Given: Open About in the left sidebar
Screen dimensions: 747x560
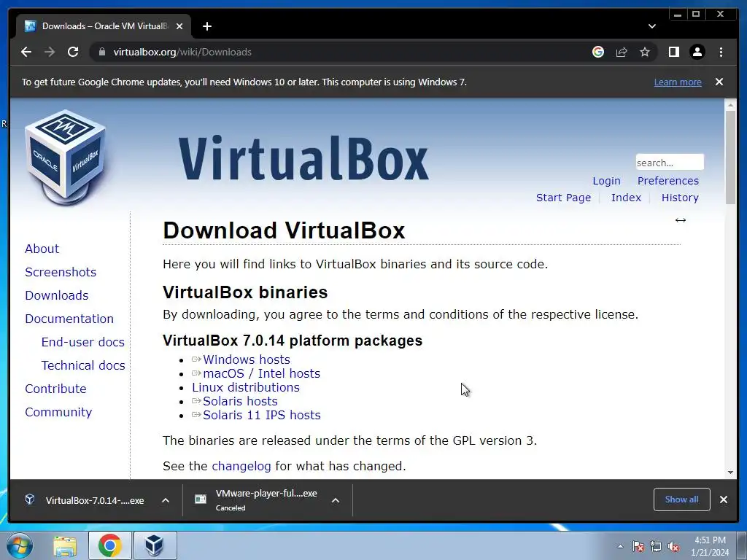Looking at the screenshot, I should click(x=42, y=249).
